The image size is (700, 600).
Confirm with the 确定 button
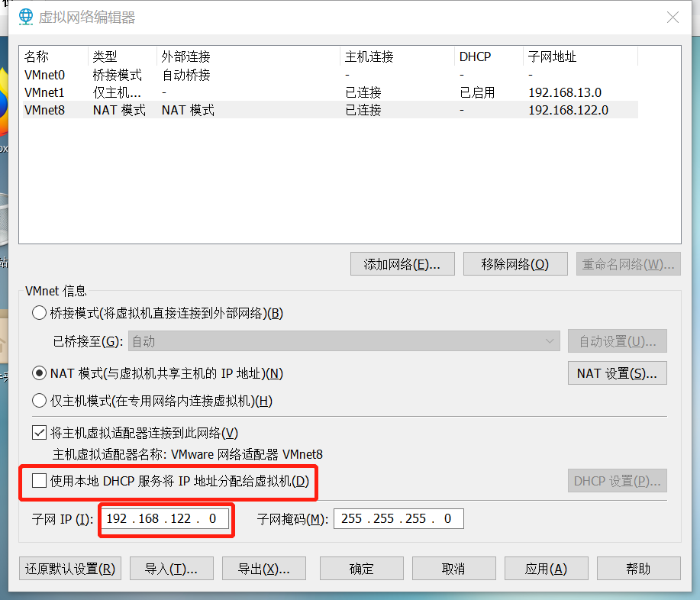(x=362, y=568)
